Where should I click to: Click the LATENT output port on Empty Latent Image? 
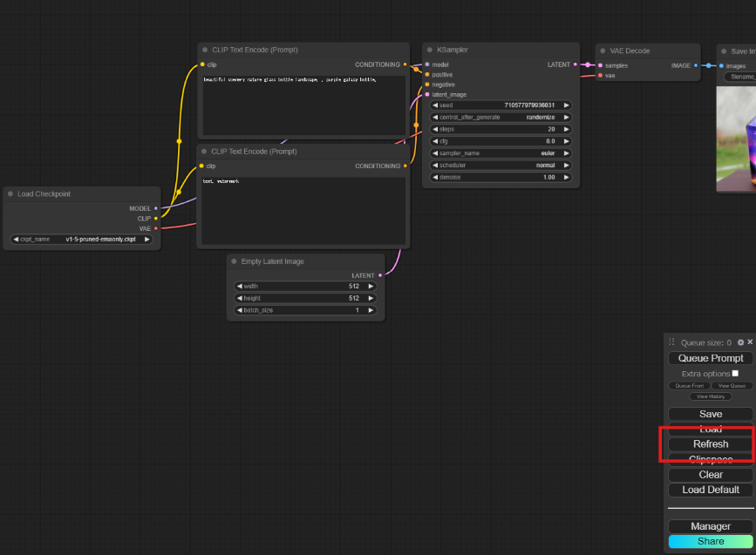(380, 275)
